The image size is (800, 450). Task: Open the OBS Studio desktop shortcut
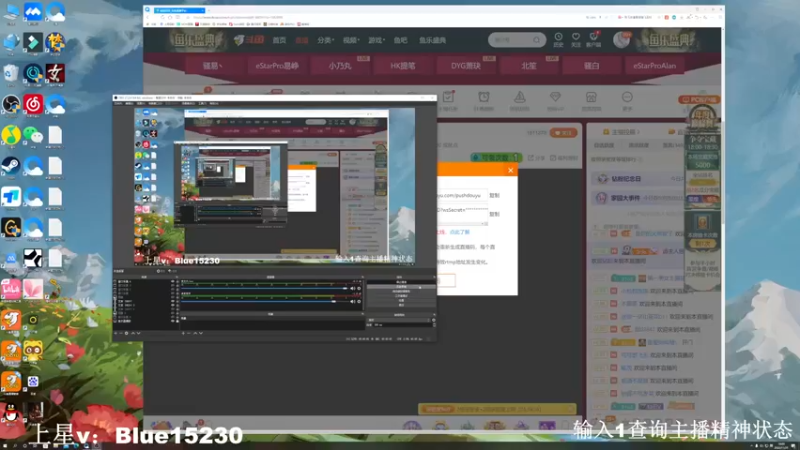tap(11, 104)
